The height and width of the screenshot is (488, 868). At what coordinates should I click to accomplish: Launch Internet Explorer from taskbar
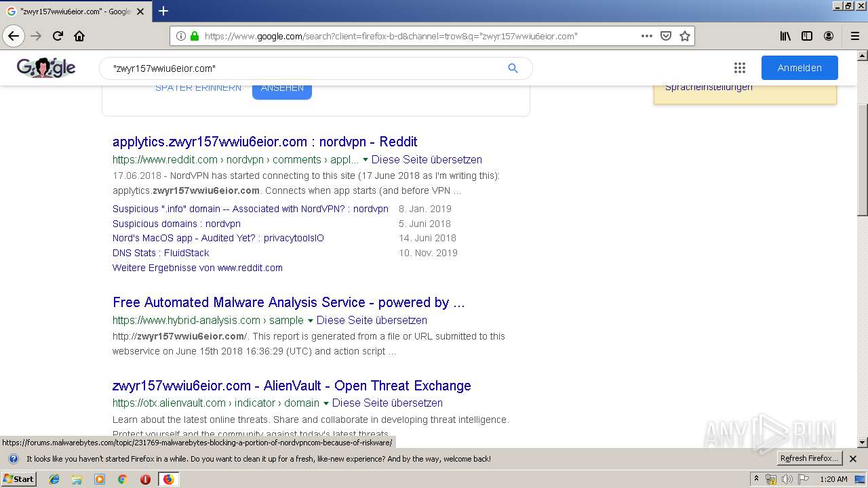pos(54,479)
